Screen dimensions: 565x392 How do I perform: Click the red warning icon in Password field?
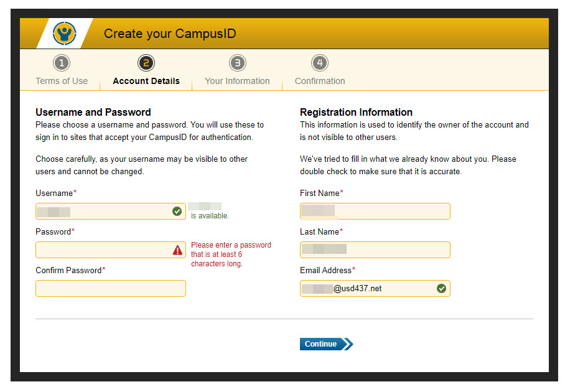177,250
